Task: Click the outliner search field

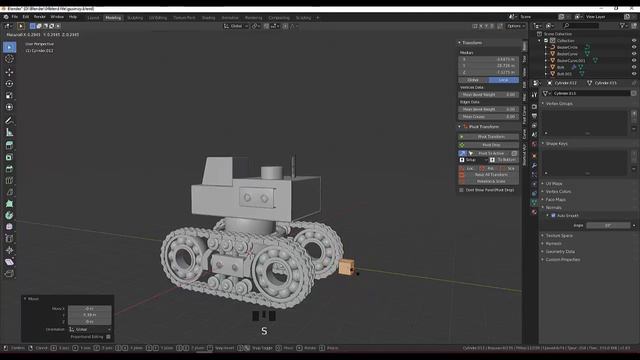Action: pyautogui.click(x=580, y=26)
